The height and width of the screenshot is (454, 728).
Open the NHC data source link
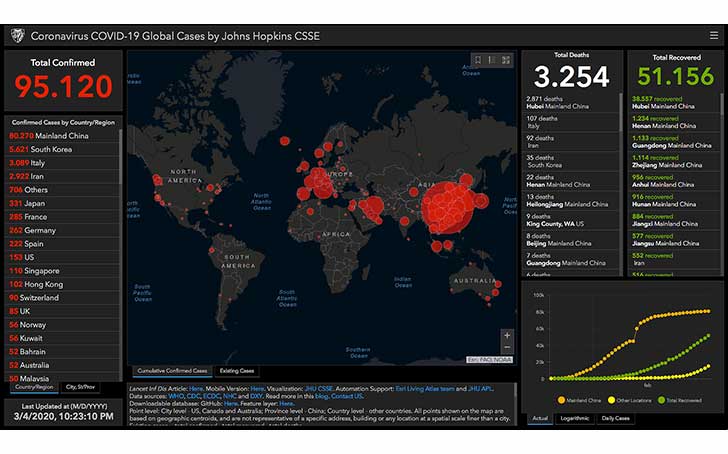[x=229, y=396]
